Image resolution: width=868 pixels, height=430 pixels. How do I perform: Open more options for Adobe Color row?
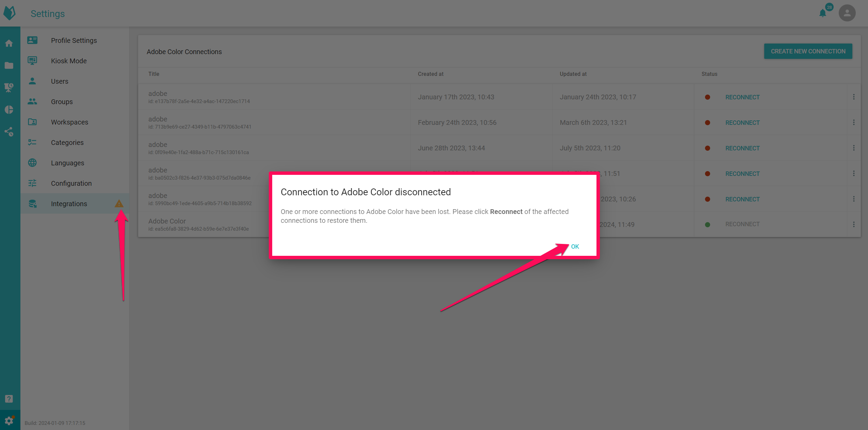(x=854, y=225)
